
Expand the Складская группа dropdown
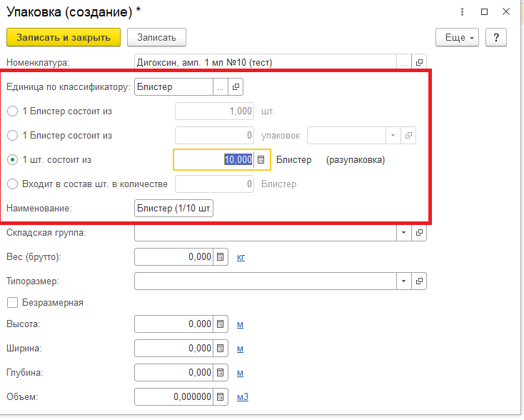(403, 232)
